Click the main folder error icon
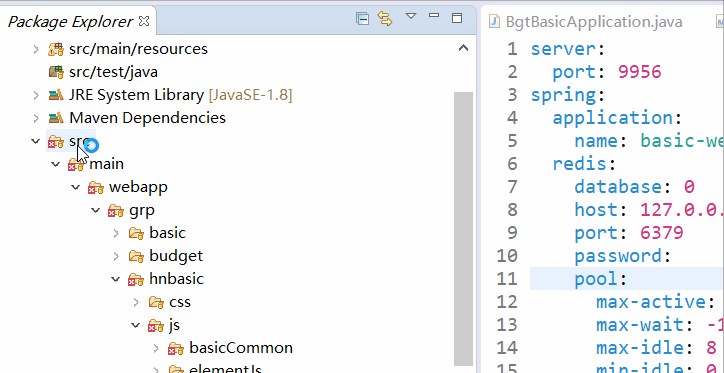This screenshot has width=724, height=373. click(76, 165)
